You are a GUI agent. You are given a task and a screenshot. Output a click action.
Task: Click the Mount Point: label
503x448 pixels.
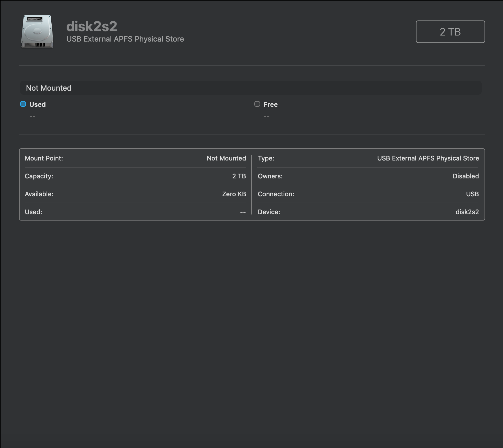(44, 158)
